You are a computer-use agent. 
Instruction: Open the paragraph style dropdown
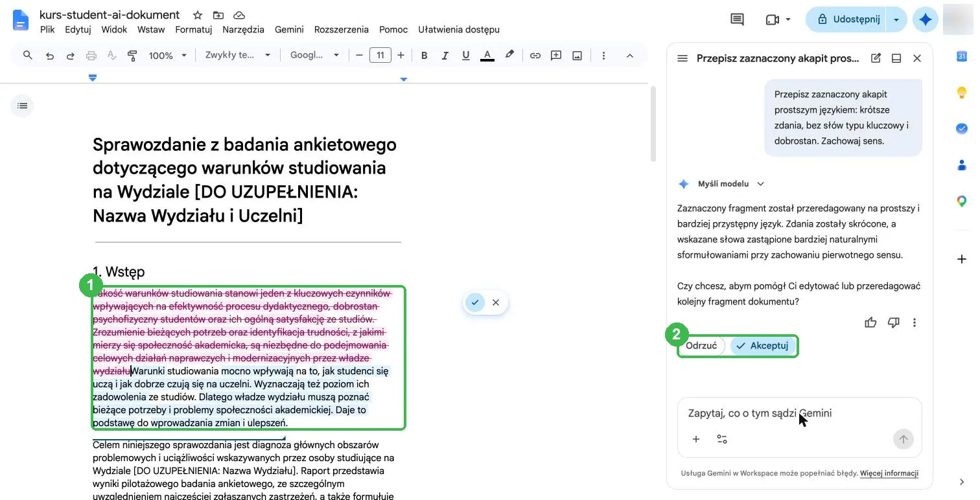click(237, 56)
